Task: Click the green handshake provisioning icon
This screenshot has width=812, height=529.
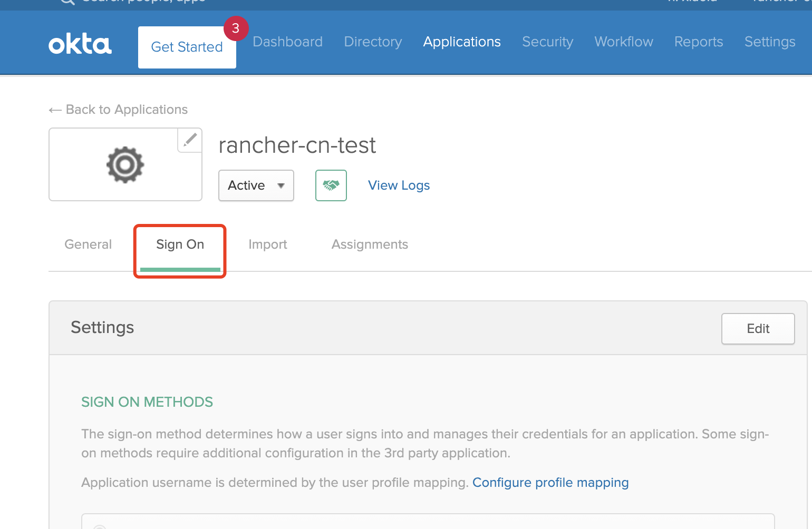Action: coord(331,185)
